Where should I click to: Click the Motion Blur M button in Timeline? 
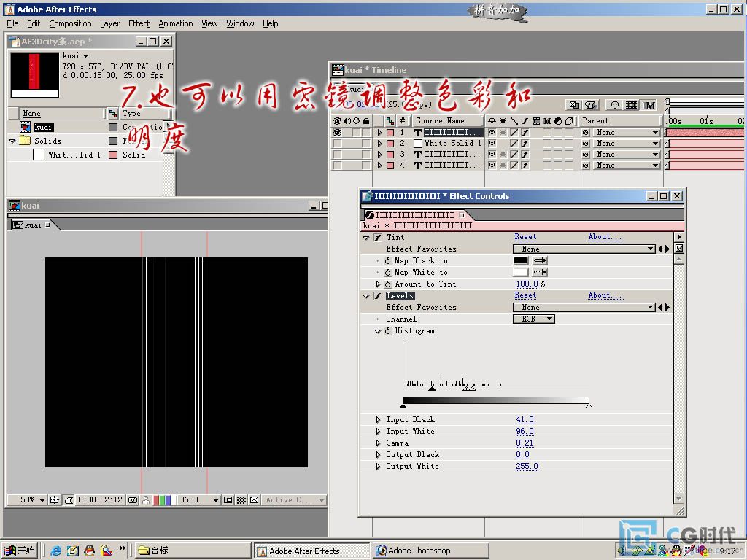click(x=649, y=105)
